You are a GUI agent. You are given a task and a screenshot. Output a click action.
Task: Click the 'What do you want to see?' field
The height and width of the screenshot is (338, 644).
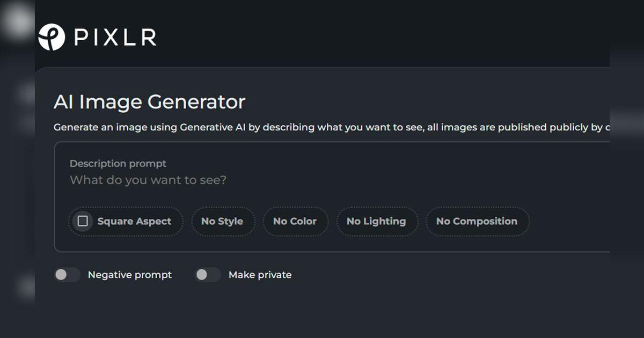(x=148, y=180)
